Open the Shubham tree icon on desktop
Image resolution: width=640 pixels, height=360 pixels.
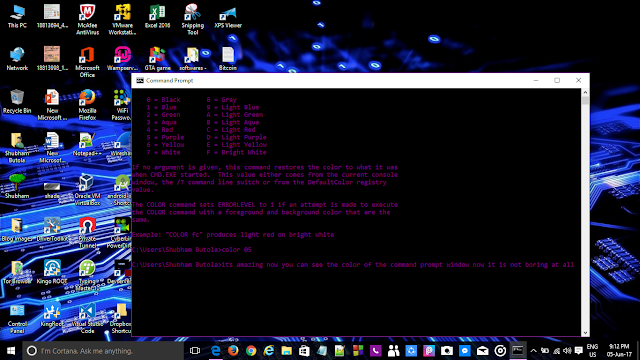pyautogui.click(x=17, y=187)
